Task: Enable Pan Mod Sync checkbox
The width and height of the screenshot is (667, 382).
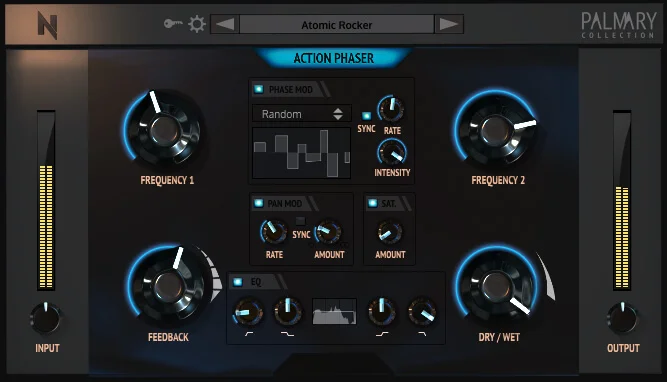Action: click(x=300, y=221)
